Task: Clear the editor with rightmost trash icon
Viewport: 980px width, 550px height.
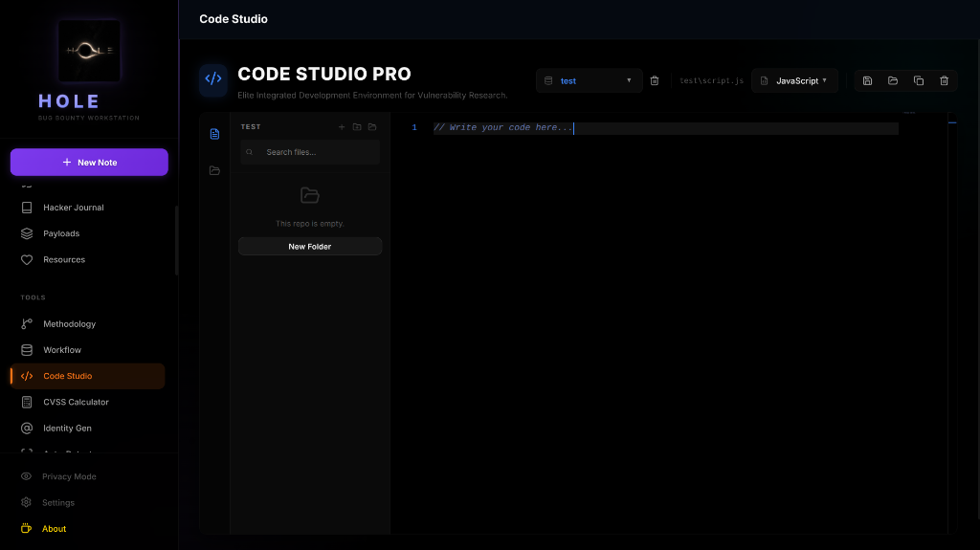Action: click(x=945, y=80)
